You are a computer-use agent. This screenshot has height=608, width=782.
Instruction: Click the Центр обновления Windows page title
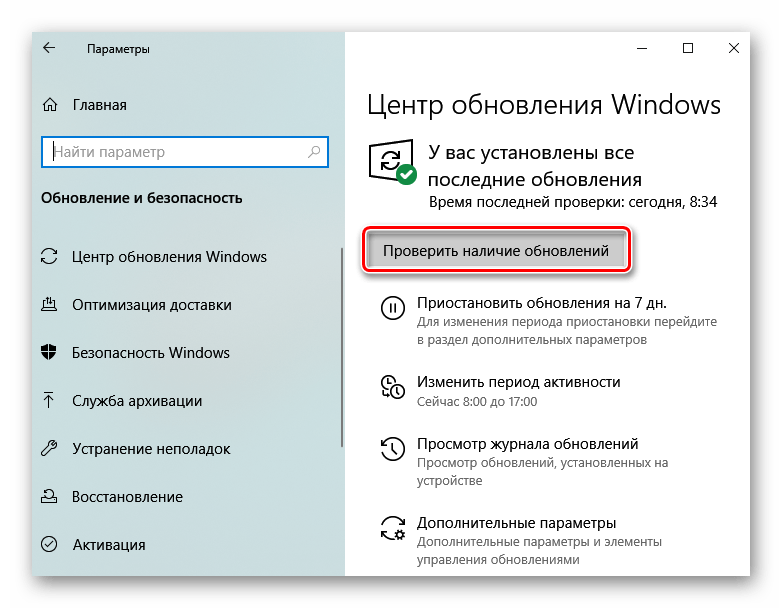(x=544, y=105)
